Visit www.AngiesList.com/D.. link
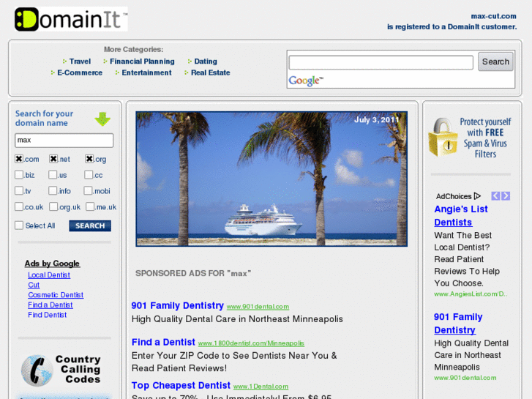 tap(471, 294)
